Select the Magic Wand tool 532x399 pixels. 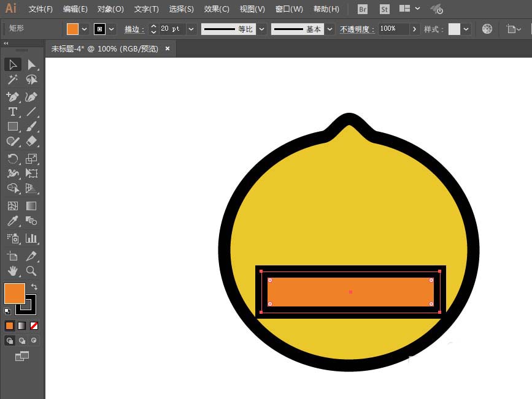pos(12,80)
